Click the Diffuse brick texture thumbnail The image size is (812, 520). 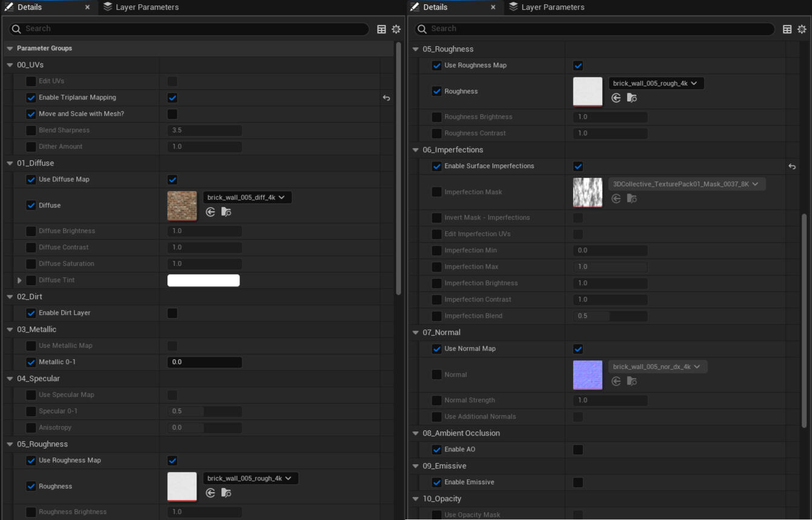click(181, 205)
